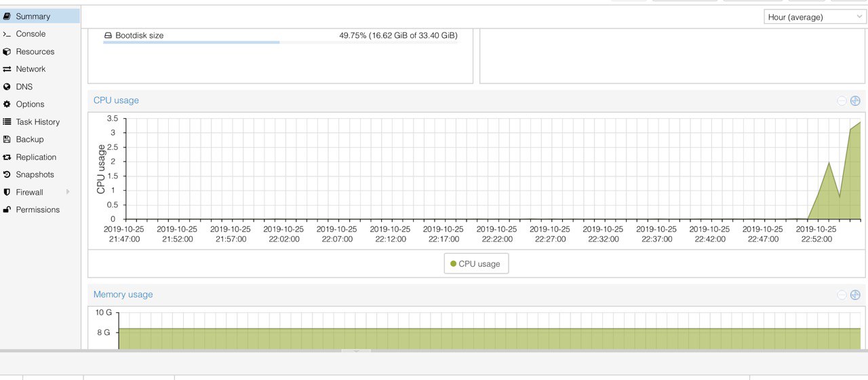Click the '2019-10-25 22:52:00' axis label
The width and height of the screenshot is (868, 380).
816,234
